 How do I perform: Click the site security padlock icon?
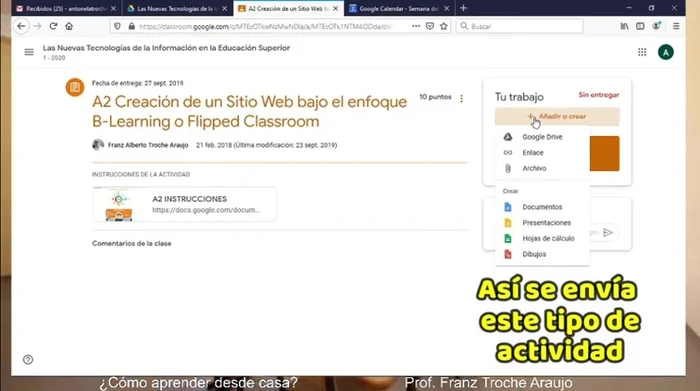tap(131, 26)
